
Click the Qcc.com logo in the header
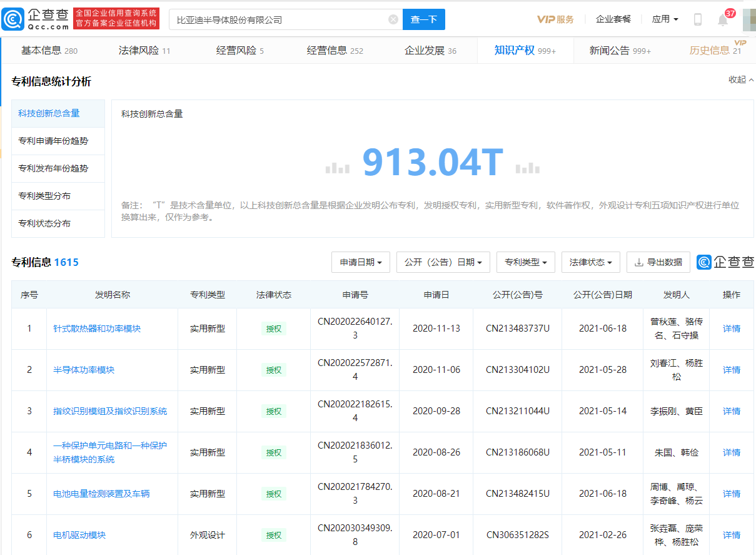[x=35, y=19]
